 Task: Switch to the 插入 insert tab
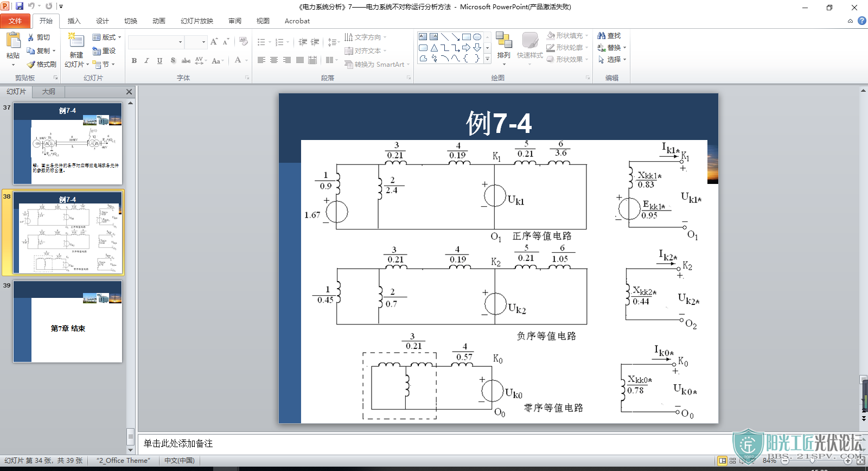[x=74, y=21]
